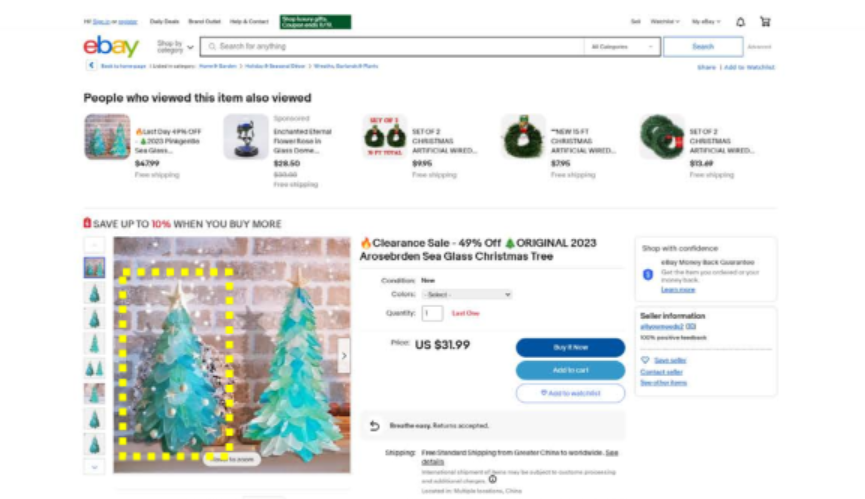Click the eBay logo

tap(111, 46)
